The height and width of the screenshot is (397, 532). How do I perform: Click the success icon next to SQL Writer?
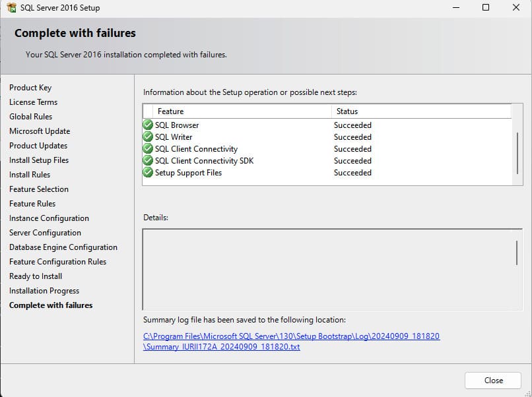point(148,137)
